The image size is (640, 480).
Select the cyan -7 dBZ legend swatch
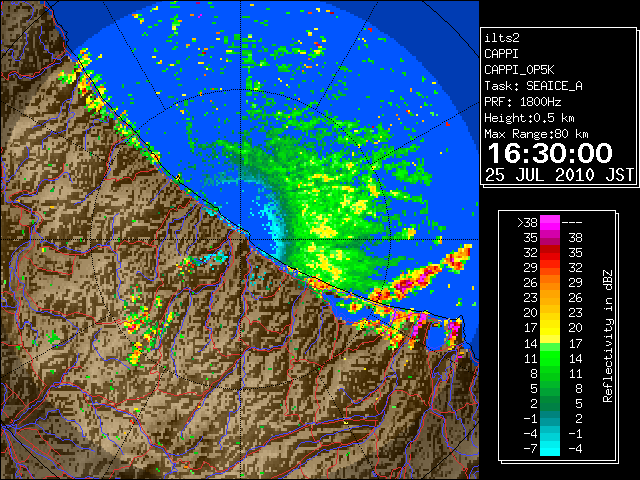point(550,449)
